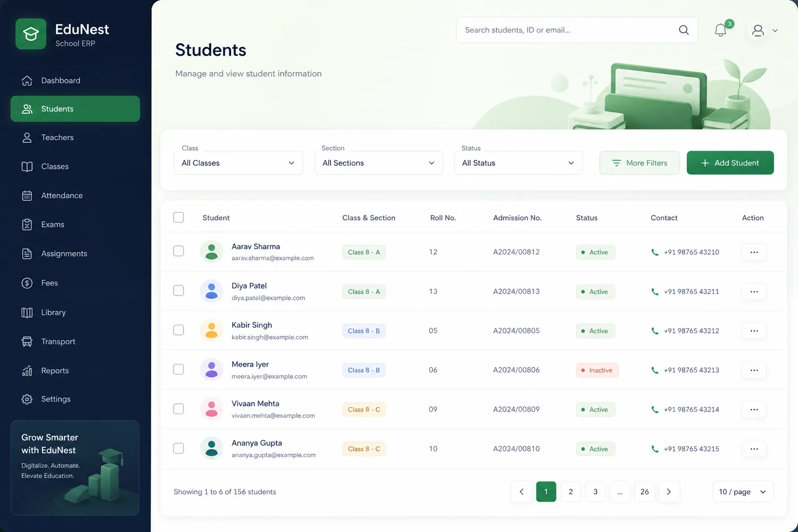Open the Exams sidebar item
Image resolution: width=798 pixels, height=532 pixels.
[x=75, y=225]
